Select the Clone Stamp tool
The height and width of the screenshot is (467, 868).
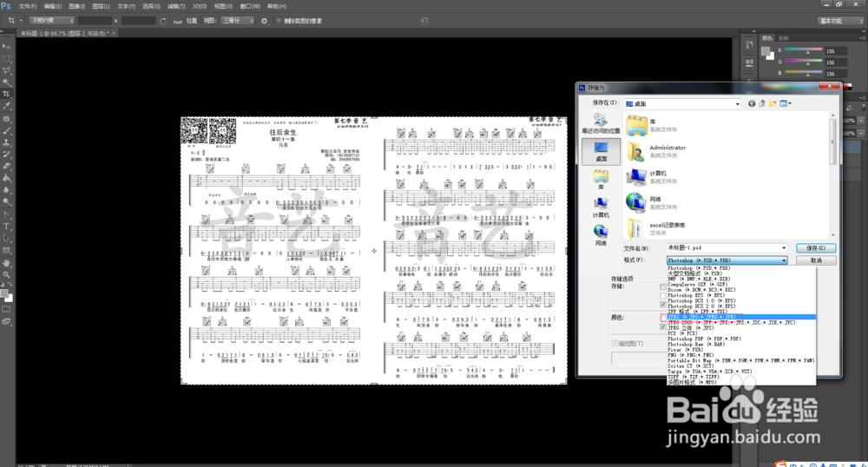(7, 142)
